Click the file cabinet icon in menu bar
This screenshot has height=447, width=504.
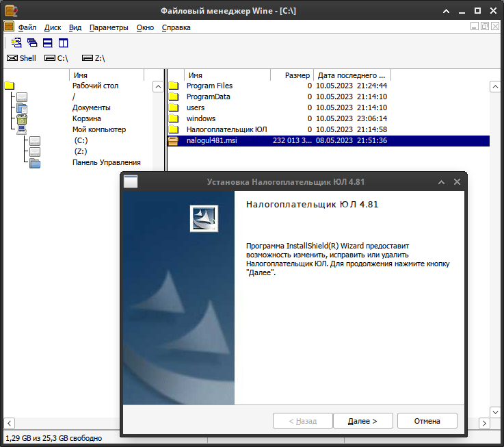tap(9, 27)
